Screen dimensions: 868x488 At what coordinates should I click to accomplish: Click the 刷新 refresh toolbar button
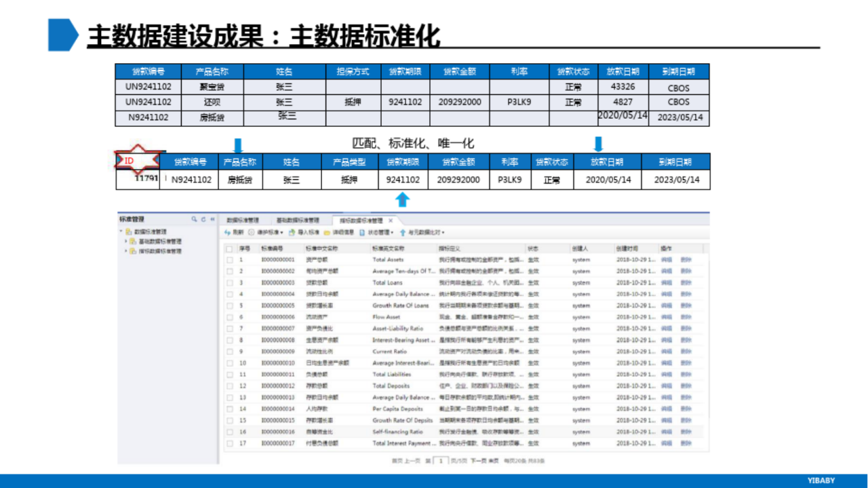[235, 232]
